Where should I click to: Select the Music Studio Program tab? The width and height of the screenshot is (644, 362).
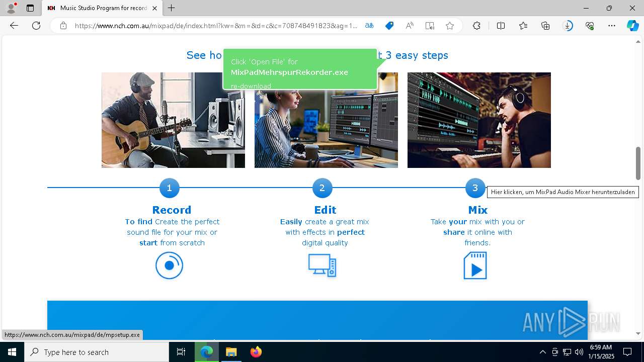pos(102,8)
